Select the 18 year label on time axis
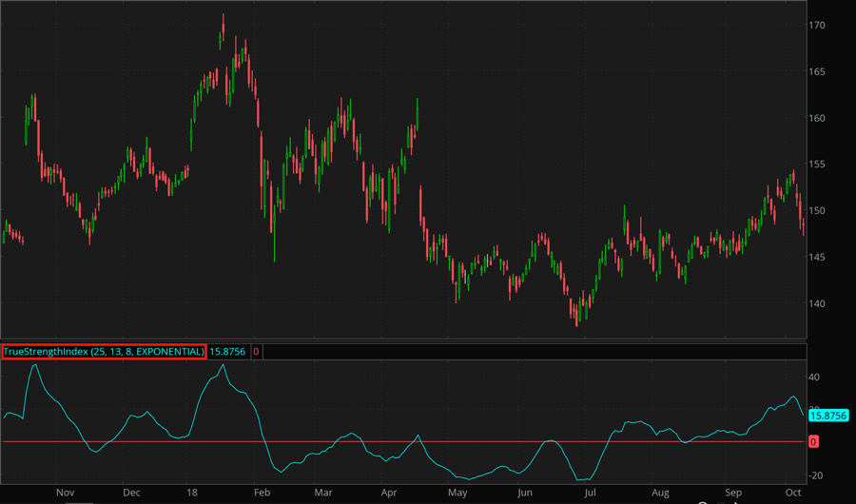 [193, 494]
